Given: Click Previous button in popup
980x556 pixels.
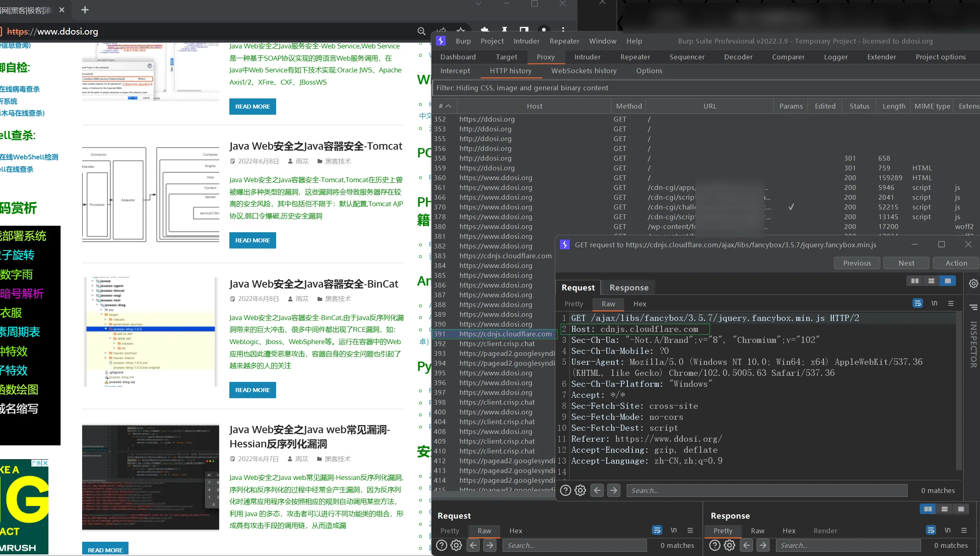Looking at the screenshot, I should point(857,263).
